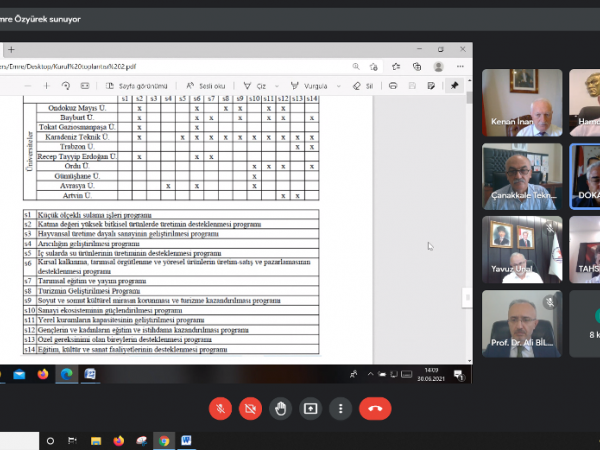Toggle the camera in Meet
Screen dimensions: 600x450
click(x=250, y=409)
